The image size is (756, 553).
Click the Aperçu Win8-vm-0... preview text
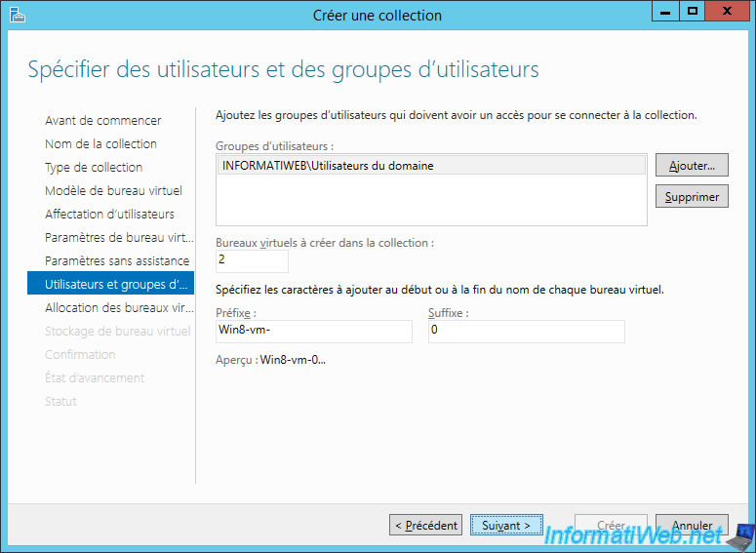click(x=270, y=360)
